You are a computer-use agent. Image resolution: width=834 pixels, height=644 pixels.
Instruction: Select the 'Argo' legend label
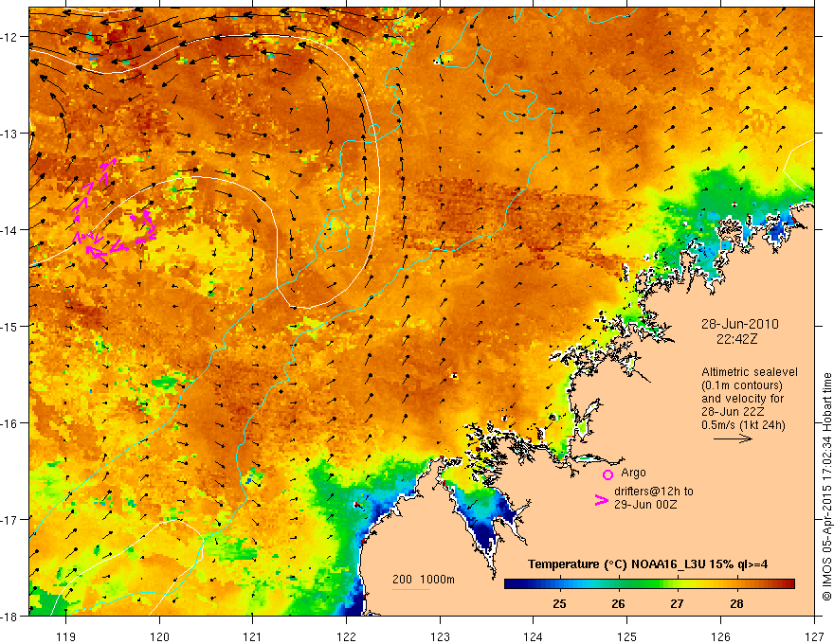[x=633, y=473]
